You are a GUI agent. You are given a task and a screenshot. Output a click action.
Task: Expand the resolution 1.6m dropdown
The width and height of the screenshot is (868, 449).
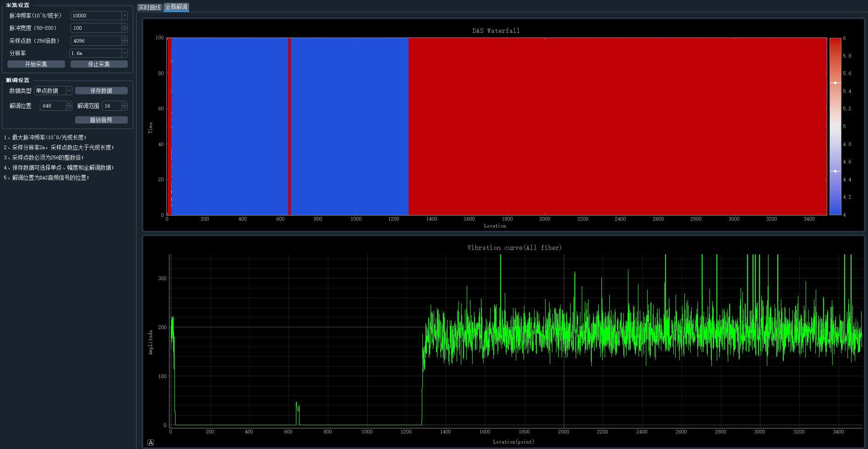pyautogui.click(x=125, y=53)
